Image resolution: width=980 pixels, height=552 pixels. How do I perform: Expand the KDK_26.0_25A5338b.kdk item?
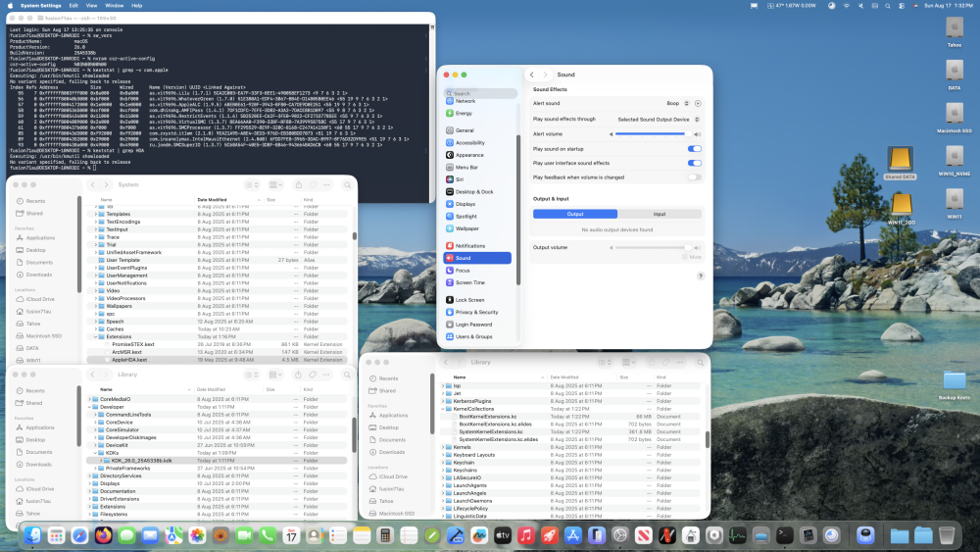pos(101,461)
